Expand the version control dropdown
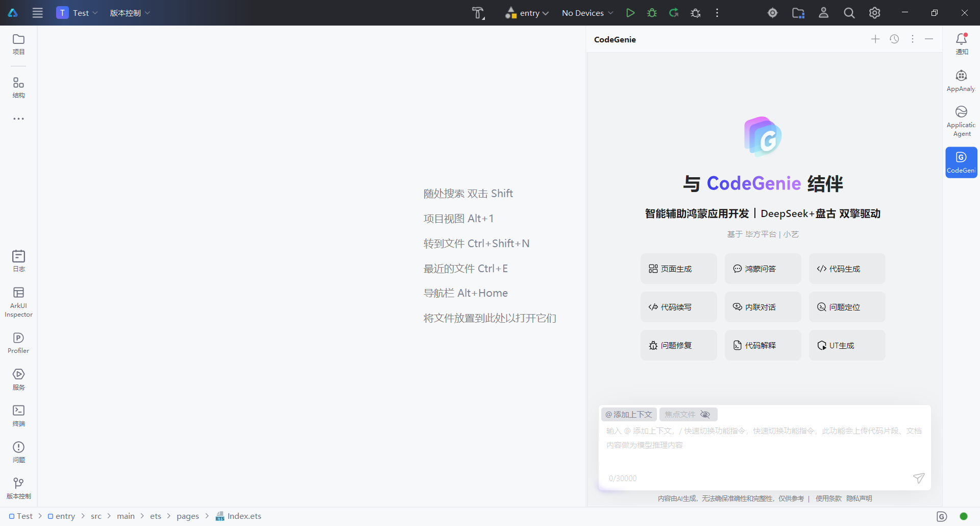Image resolution: width=980 pixels, height=526 pixels. click(x=130, y=13)
